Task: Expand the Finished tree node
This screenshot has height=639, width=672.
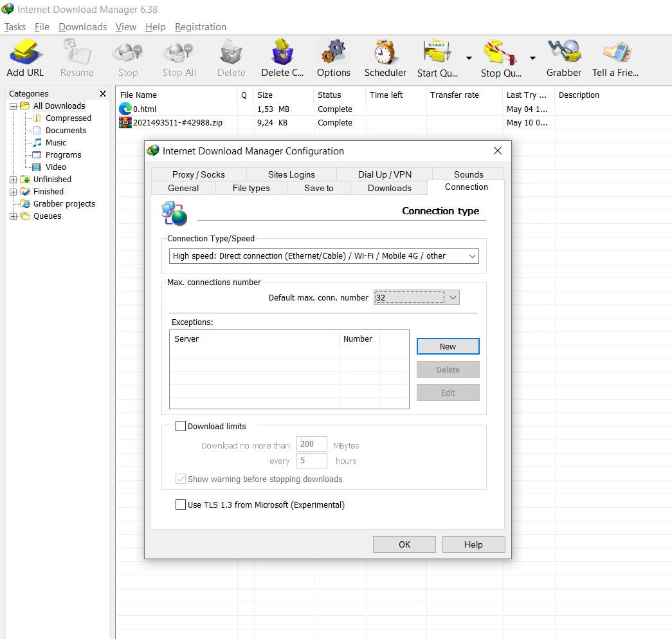Action: [x=14, y=192]
